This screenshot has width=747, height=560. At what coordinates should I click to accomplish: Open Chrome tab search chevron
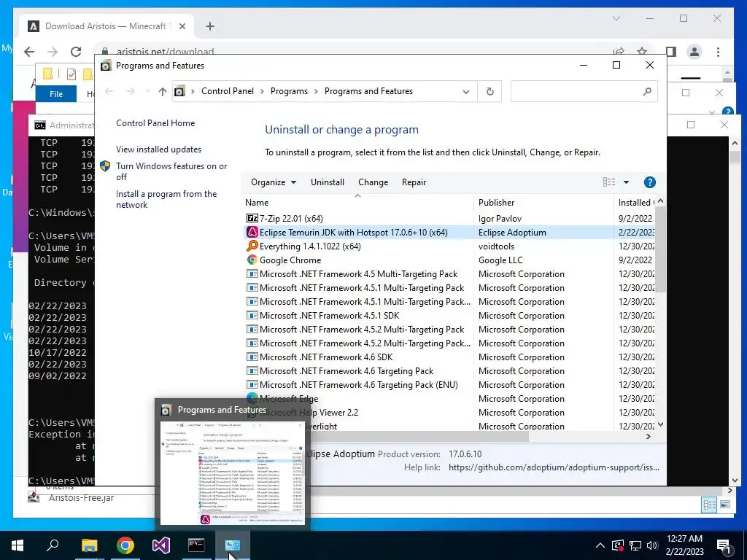coord(616,18)
